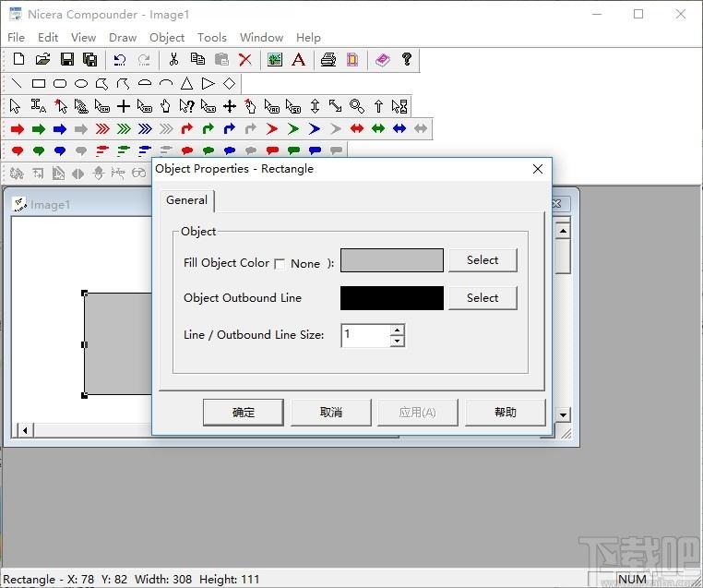This screenshot has width=703, height=588.
Task: Copy the selected object
Action: tap(197, 59)
